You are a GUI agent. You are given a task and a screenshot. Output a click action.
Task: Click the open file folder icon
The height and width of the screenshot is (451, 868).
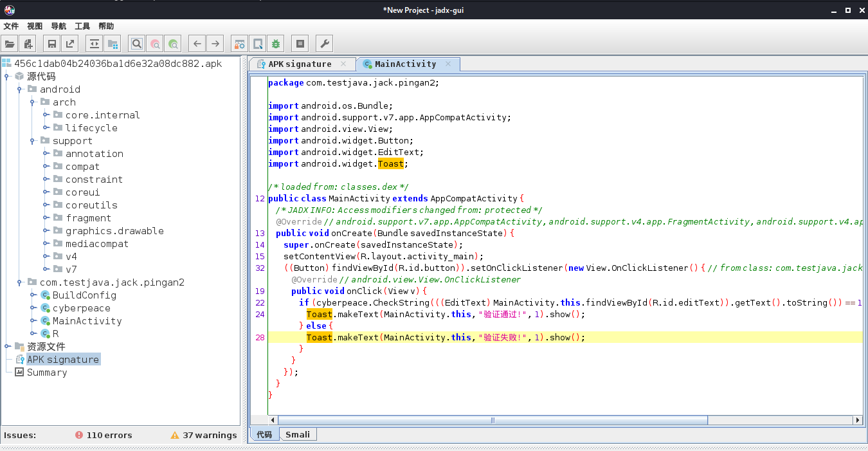pos(10,44)
